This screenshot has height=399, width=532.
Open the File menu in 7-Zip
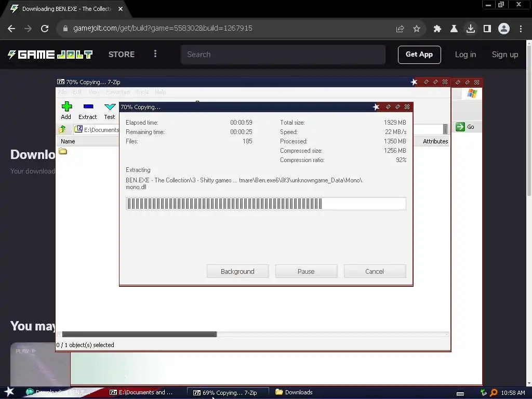pyautogui.click(x=62, y=92)
